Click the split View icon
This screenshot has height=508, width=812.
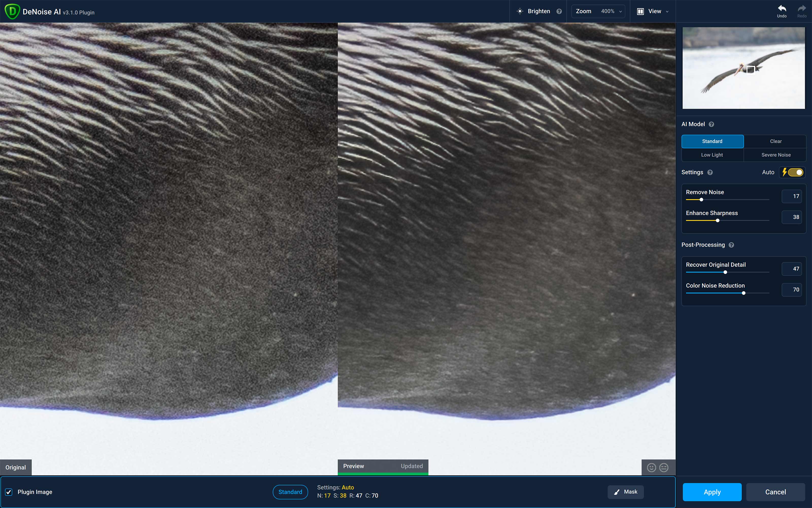640,11
